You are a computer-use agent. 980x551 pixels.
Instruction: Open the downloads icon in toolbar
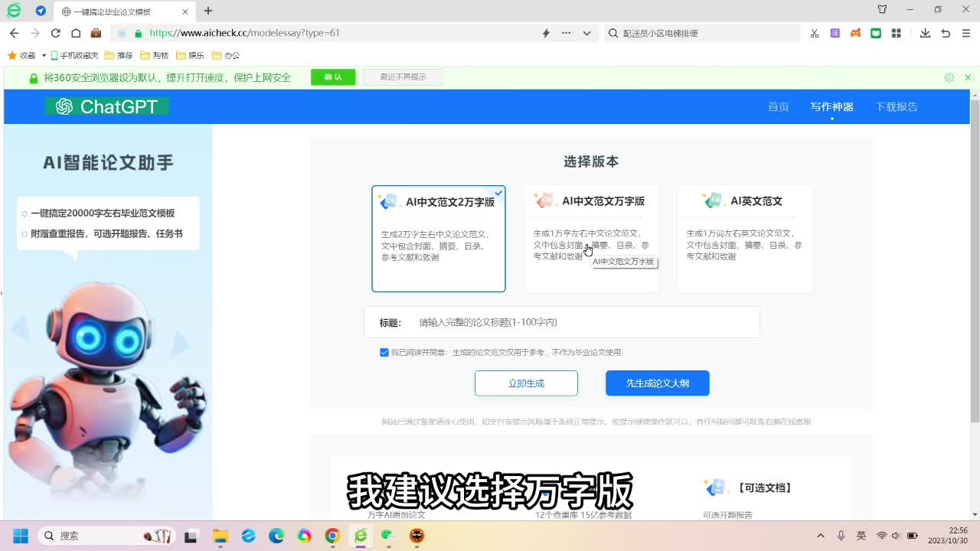pos(925,33)
